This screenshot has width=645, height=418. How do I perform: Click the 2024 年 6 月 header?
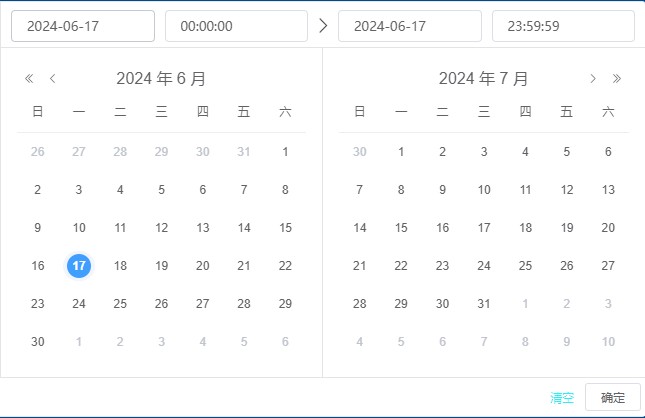[x=161, y=78]
